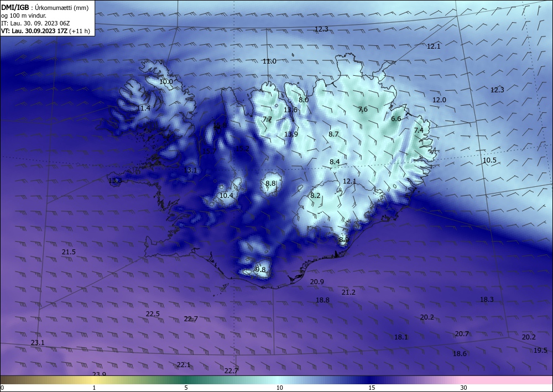Click the 18.3 value label

point(487,300)
